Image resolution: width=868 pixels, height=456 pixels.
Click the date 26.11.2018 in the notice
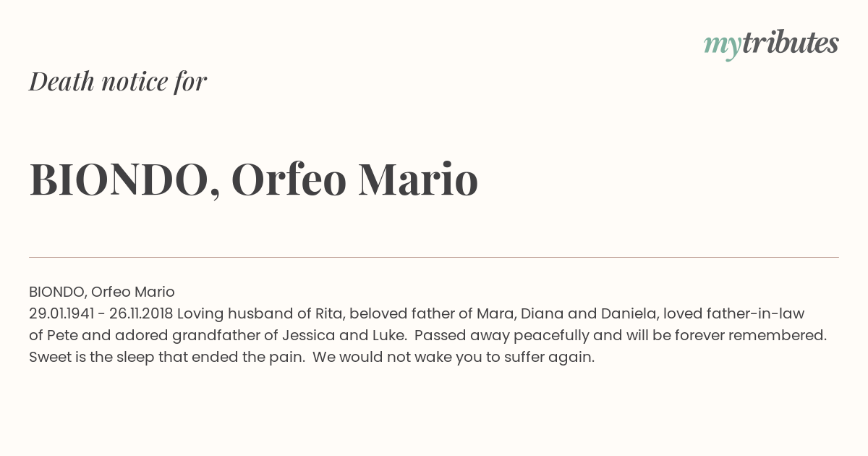pyautogui.click(x=141, y=313)
